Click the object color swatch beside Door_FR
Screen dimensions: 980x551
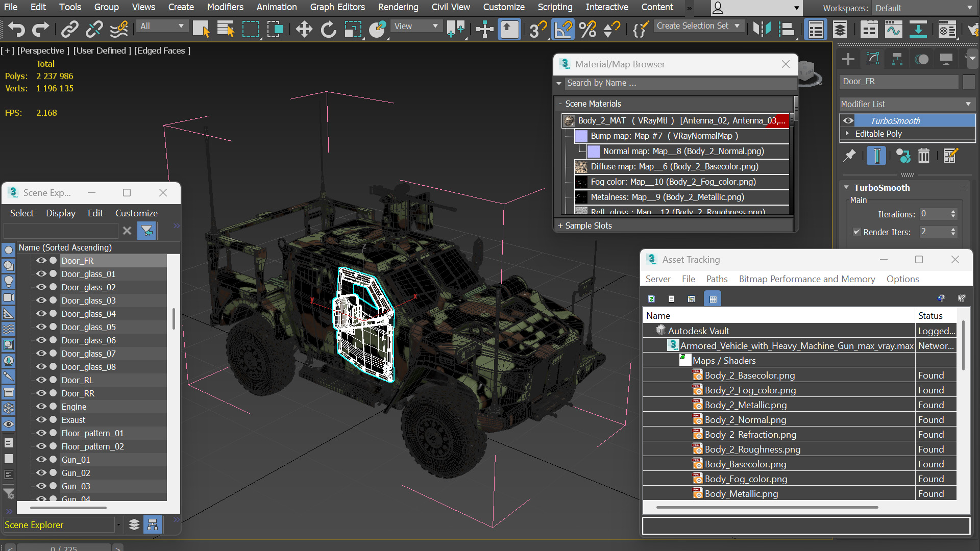[x=969, y=82]
